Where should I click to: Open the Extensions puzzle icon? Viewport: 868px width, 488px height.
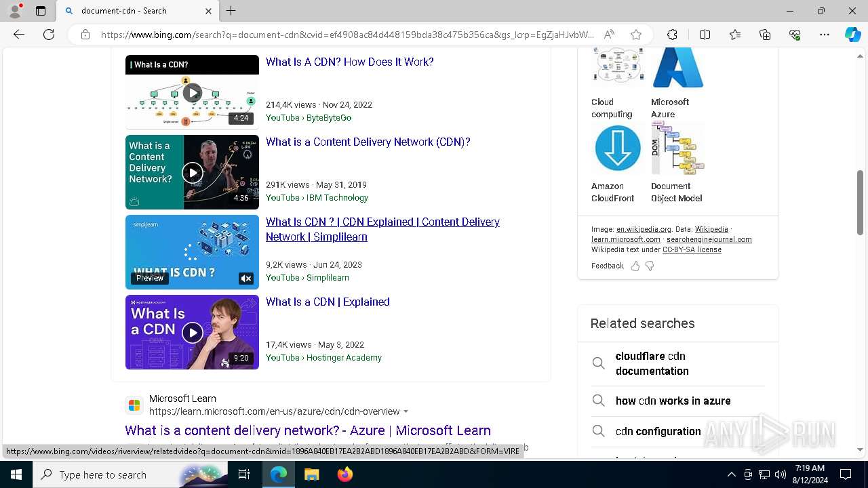click(x=672, y=35)
